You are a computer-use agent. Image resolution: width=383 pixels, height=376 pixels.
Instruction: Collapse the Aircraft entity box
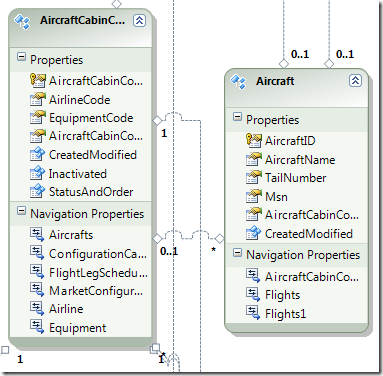click(x=355, y=81)
